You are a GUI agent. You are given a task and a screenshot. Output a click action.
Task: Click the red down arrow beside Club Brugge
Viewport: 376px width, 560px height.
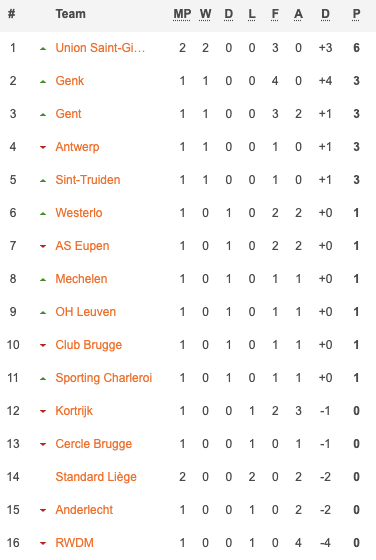(43, 345)
